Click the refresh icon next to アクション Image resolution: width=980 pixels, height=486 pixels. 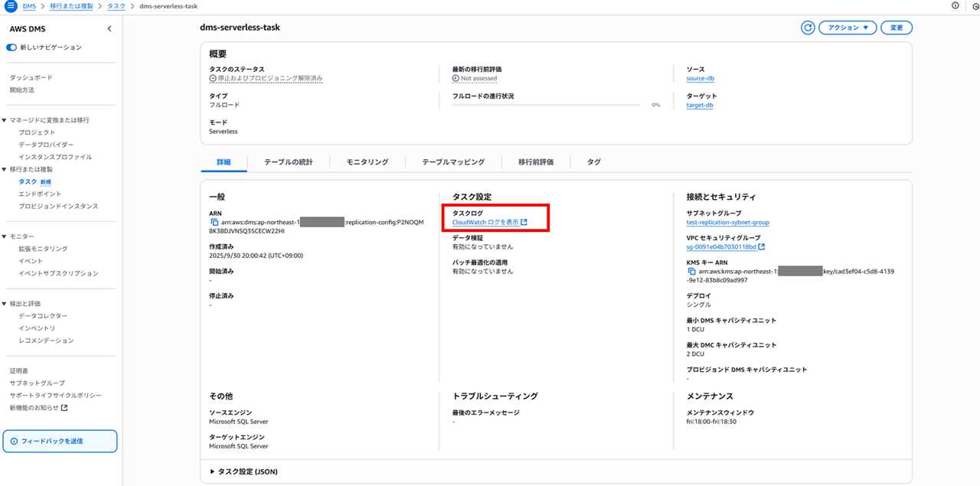coord(808,28)
